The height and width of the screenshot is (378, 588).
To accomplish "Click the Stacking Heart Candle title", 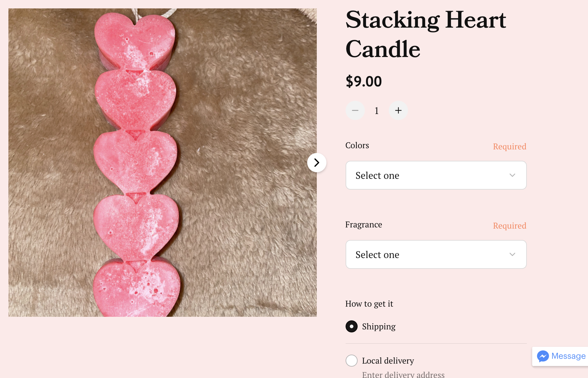I will pos(425,34).
